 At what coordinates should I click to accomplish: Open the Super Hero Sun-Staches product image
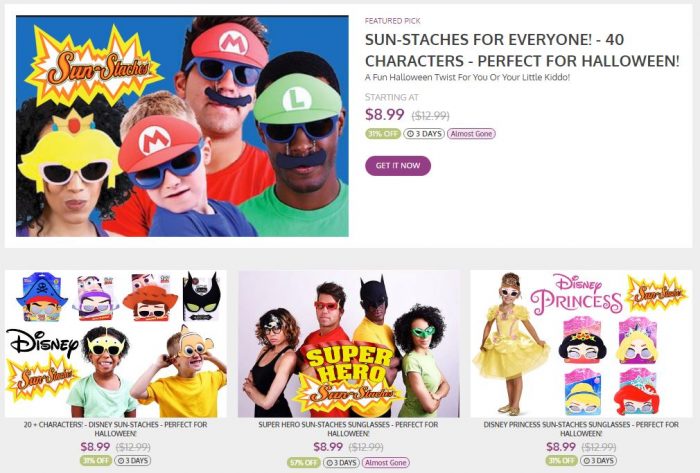348,343
